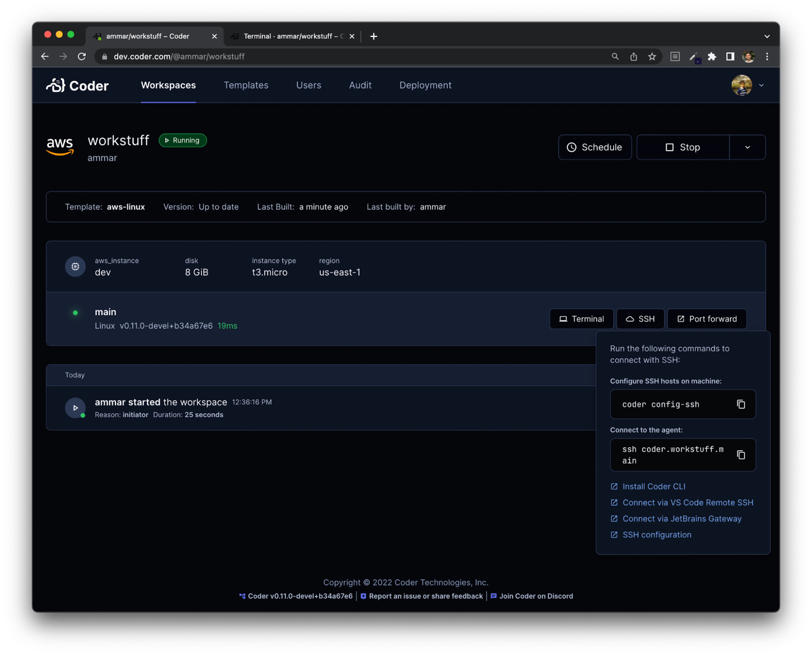812x655 pixels.
Task: Click the Coder logo
Action: (x=77, y=86)
